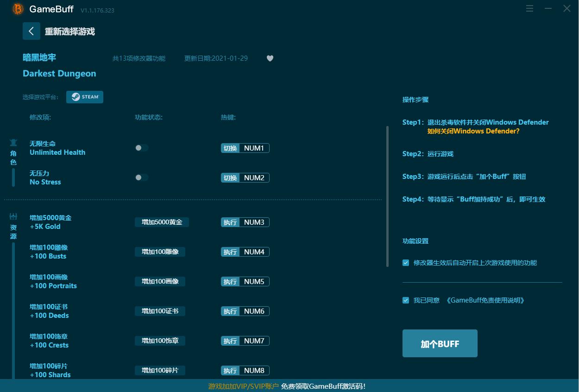Uncheck the 我已同意 agreement checkbox
The height and width of the screenshot is (392, 579).
[406, 300]
